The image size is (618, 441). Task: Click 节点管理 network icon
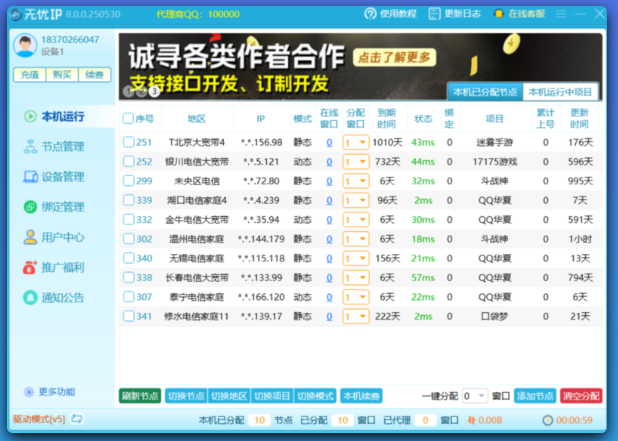click(x=30, y=147)
